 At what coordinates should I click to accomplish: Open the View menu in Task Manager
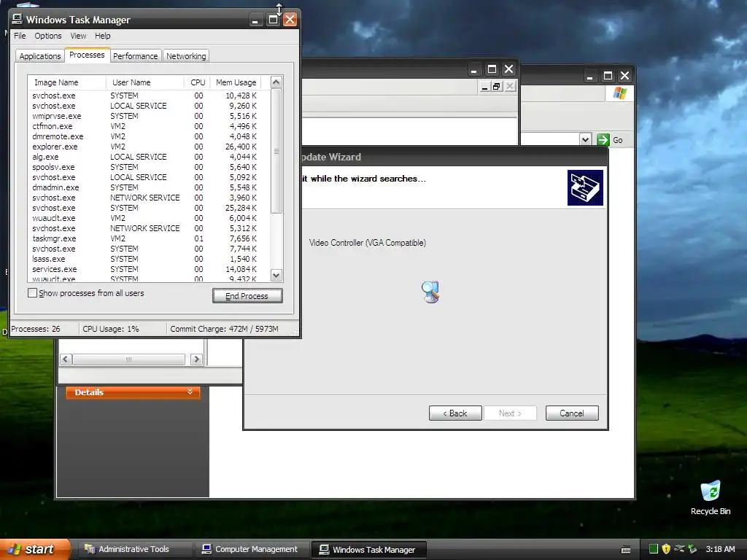point(78,36)
